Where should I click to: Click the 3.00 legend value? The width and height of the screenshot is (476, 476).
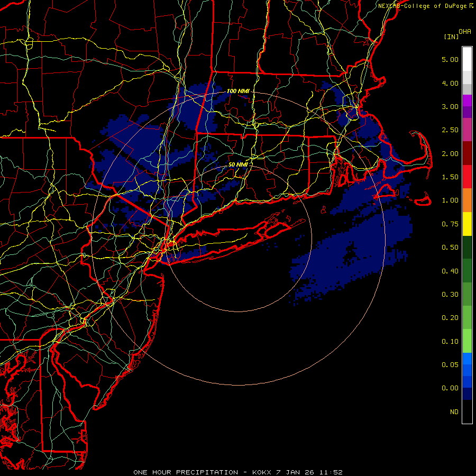point(450,106)
